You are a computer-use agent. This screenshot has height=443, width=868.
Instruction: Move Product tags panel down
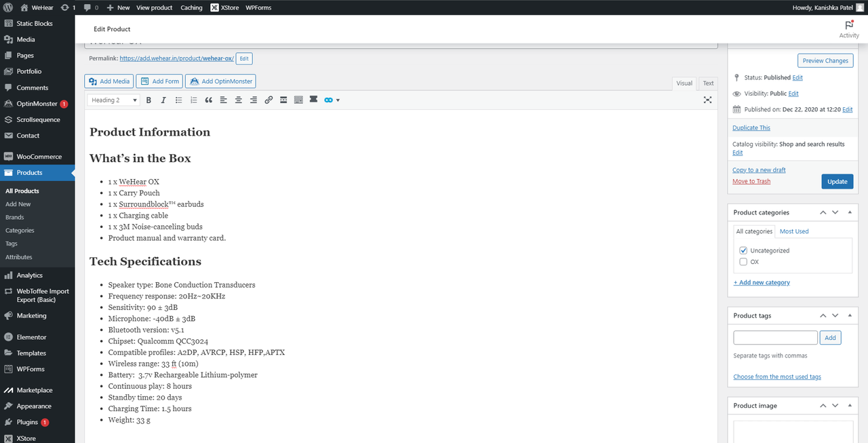[835, 315]
